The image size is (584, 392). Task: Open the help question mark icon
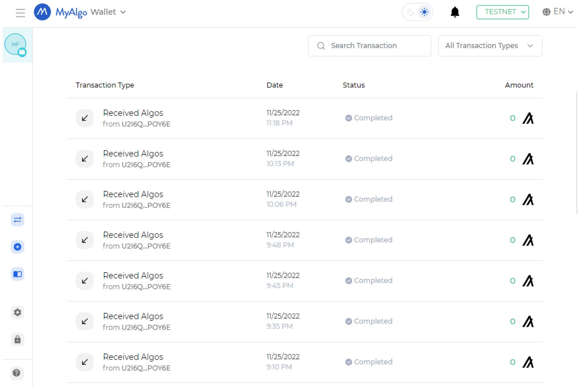point(16,373)
